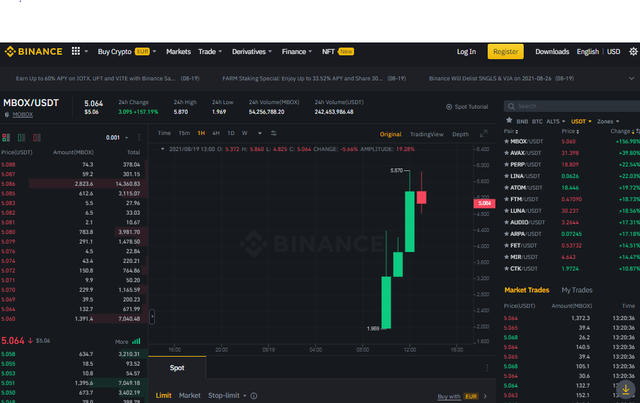This screenshot has width=640, height=403.
Task: Open the MOBOX project link
Action: click(22, 115)
